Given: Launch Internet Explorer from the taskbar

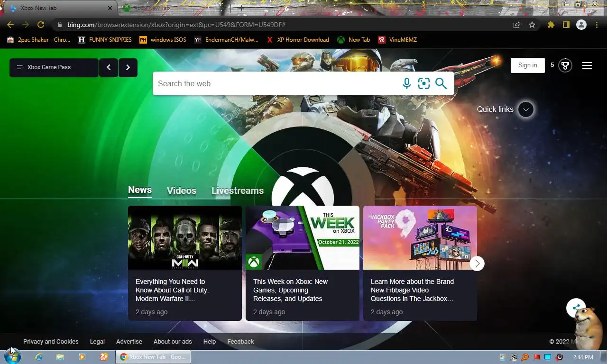Looking at the screenshot, I should pos(38,357).
